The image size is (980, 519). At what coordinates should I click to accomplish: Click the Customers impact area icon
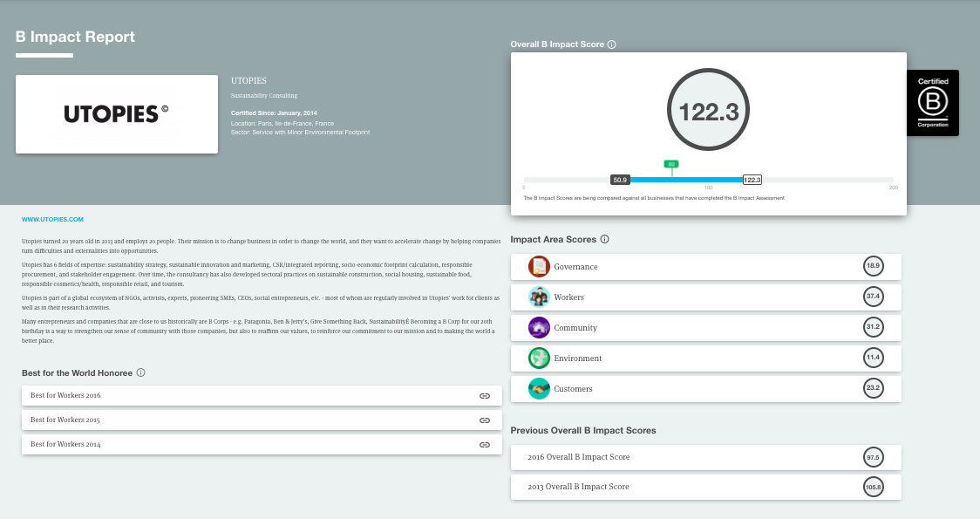pyautogui.click(x=539, y=389)
